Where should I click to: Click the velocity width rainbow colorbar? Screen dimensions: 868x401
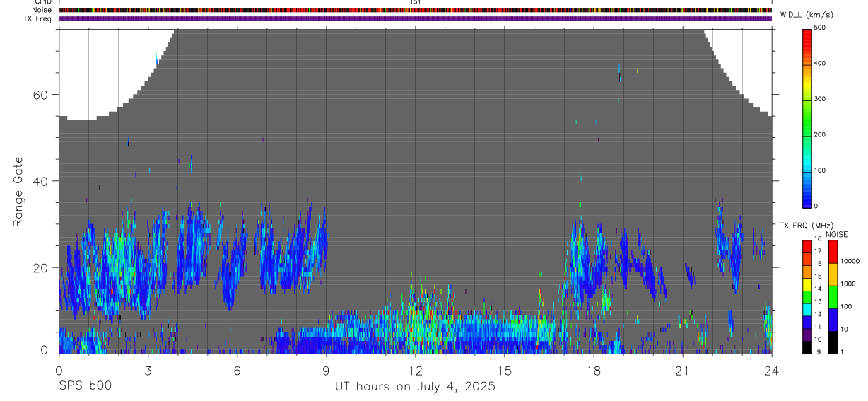807,117
